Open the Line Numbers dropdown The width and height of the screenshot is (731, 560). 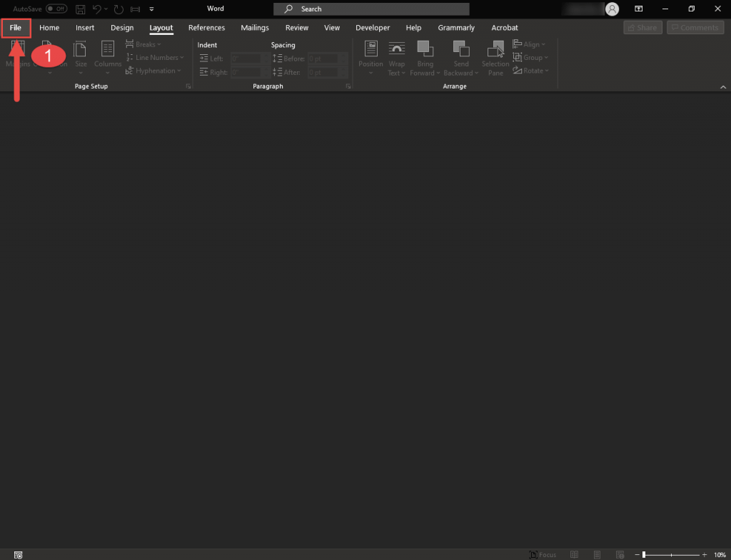pyautogui.click(x=154, y=58)
